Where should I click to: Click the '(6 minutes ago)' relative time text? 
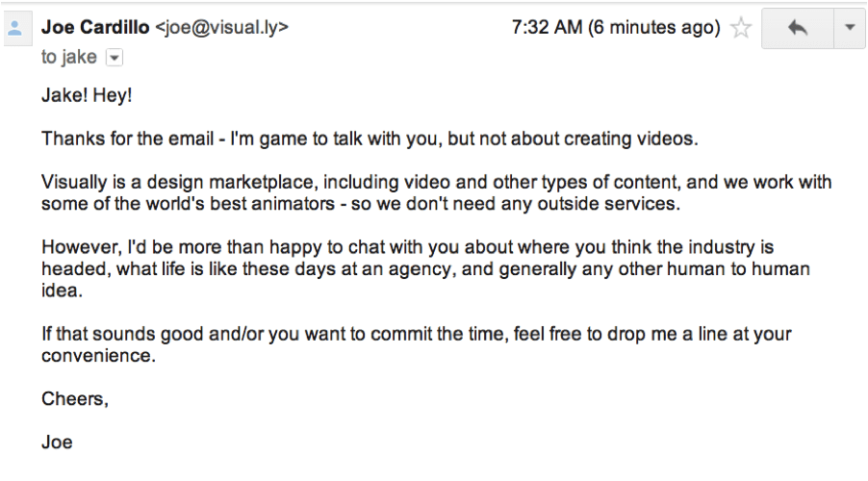coord(653,28)
